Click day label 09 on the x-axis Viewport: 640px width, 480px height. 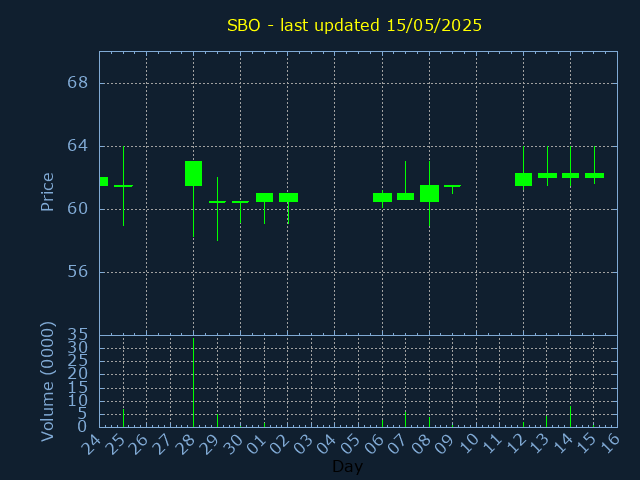444,444
